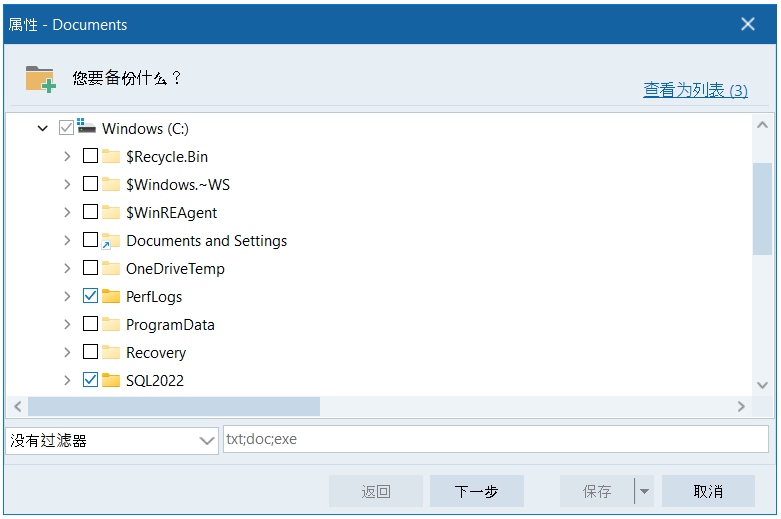The width and height of the screenshot is (781, 519).
Task: Tick the $WinREAgent checkbox
Action: coord(90,212)
